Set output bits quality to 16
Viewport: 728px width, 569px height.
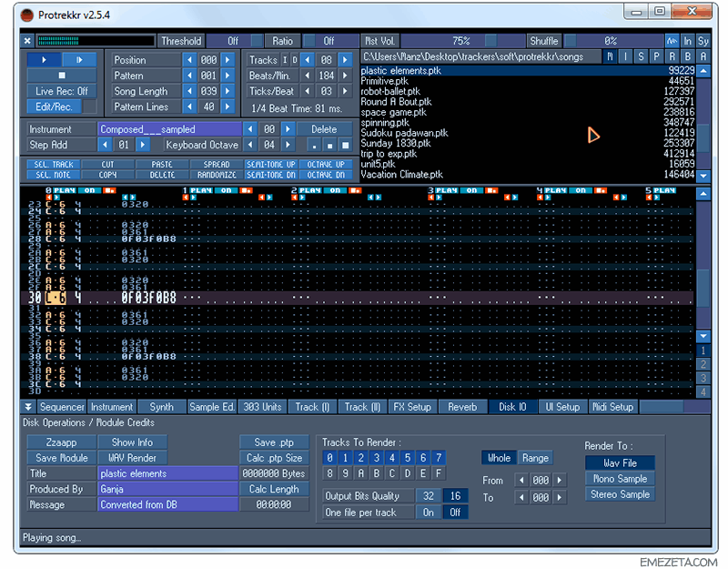(x=456, y=495)
